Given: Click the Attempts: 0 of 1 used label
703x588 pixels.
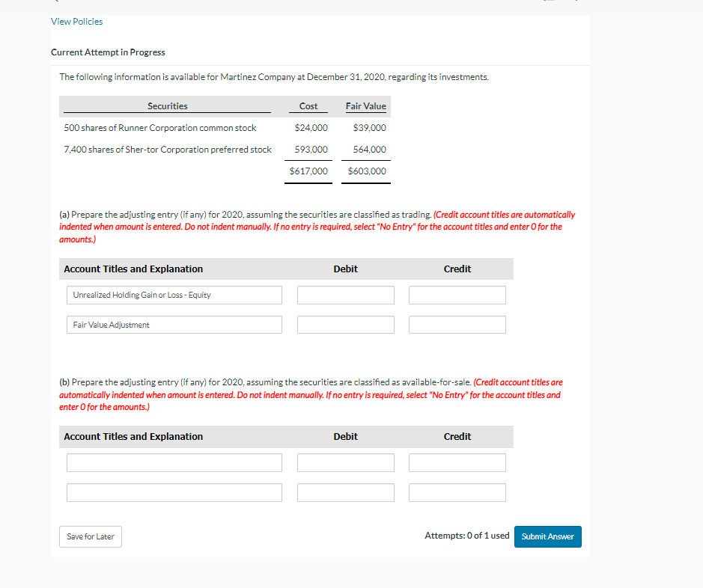Looking at the screenshot, I should [x=466, y=535].
